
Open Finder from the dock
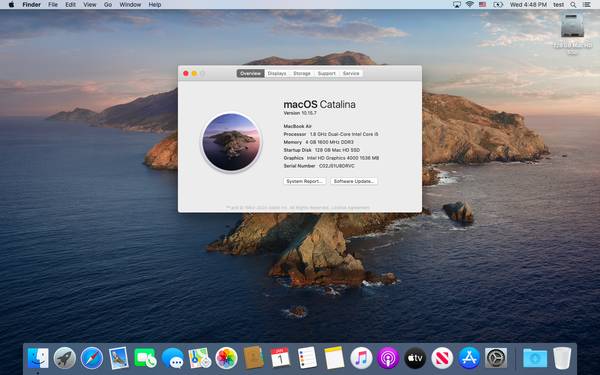click(38, 358)
